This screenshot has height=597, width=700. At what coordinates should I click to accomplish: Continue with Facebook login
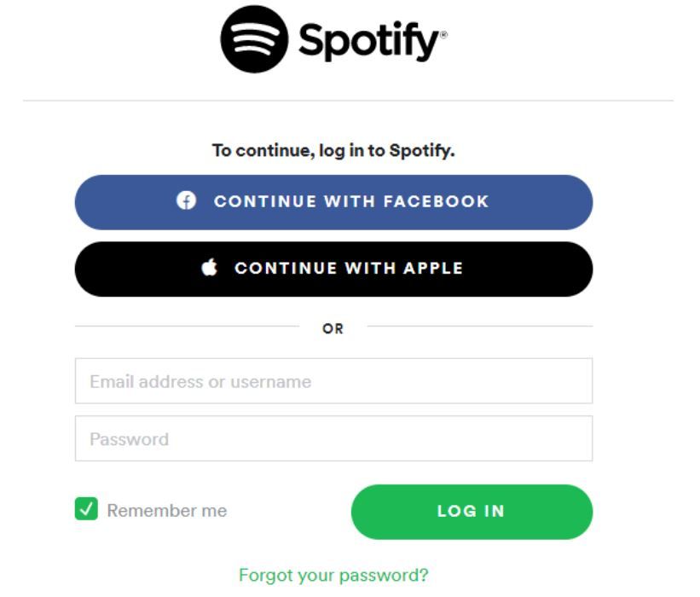click(333, 202)
